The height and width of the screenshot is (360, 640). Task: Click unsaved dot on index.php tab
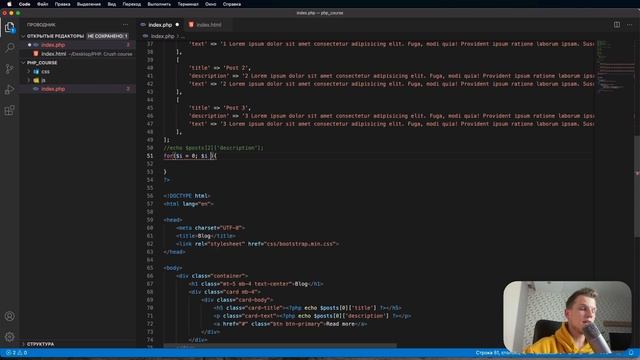tap(177, 24)
